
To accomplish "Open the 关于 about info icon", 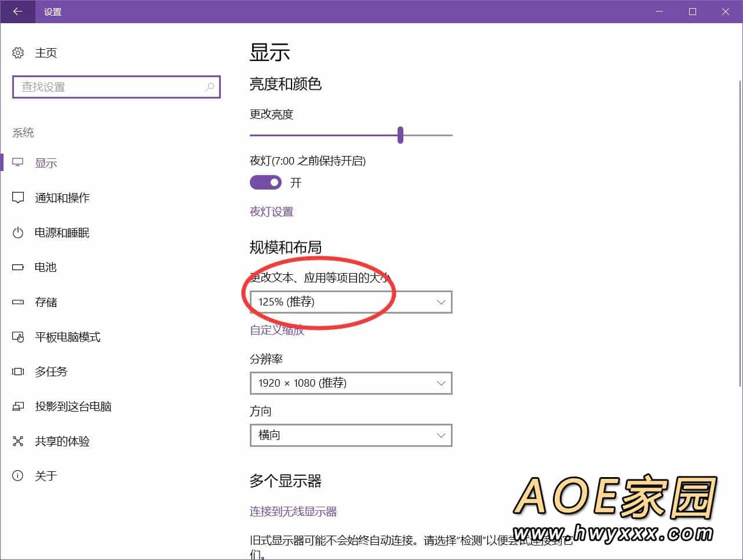I will click(18, 476).
